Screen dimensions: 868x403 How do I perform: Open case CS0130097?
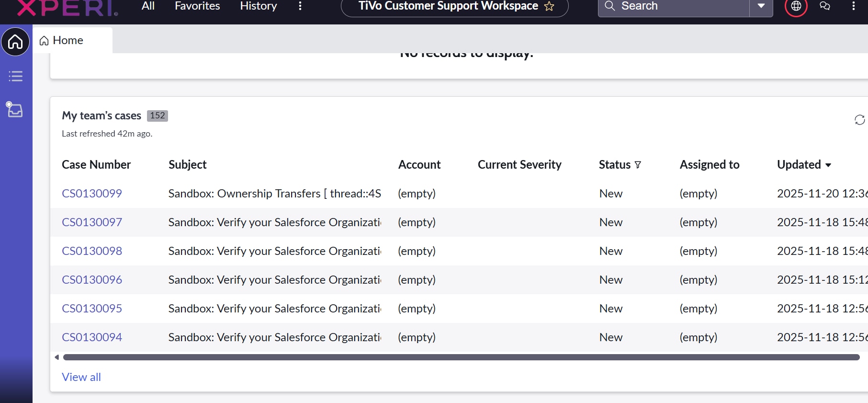click(92, 222)
